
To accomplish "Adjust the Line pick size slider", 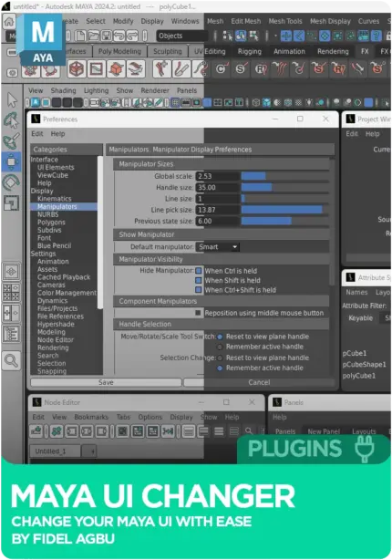I will 285,210.
